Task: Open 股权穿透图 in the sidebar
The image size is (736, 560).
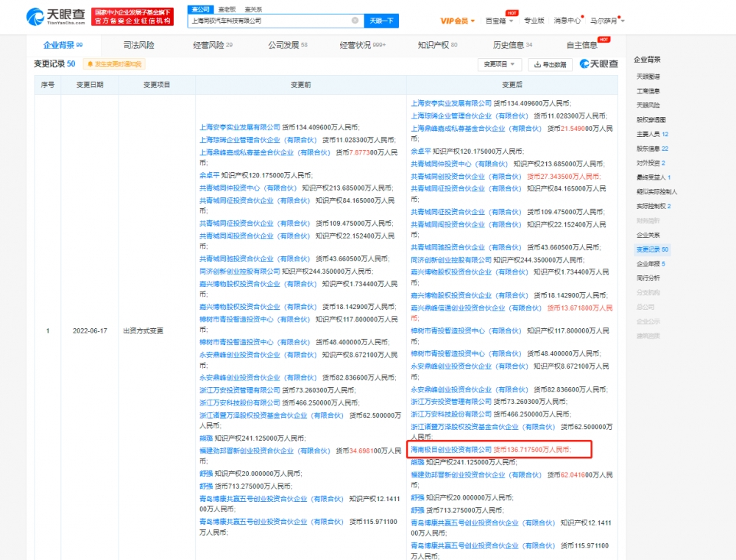Action: pyautogui.click(x=651, y=120)
